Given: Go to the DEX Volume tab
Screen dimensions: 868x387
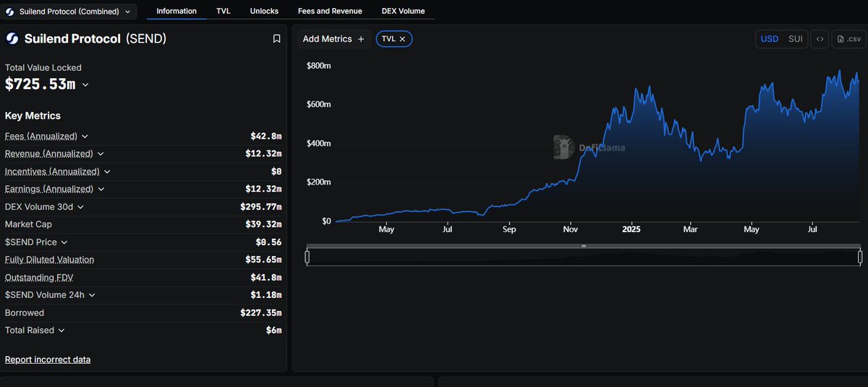Looking at the screenshot, I should coord(403,12).
